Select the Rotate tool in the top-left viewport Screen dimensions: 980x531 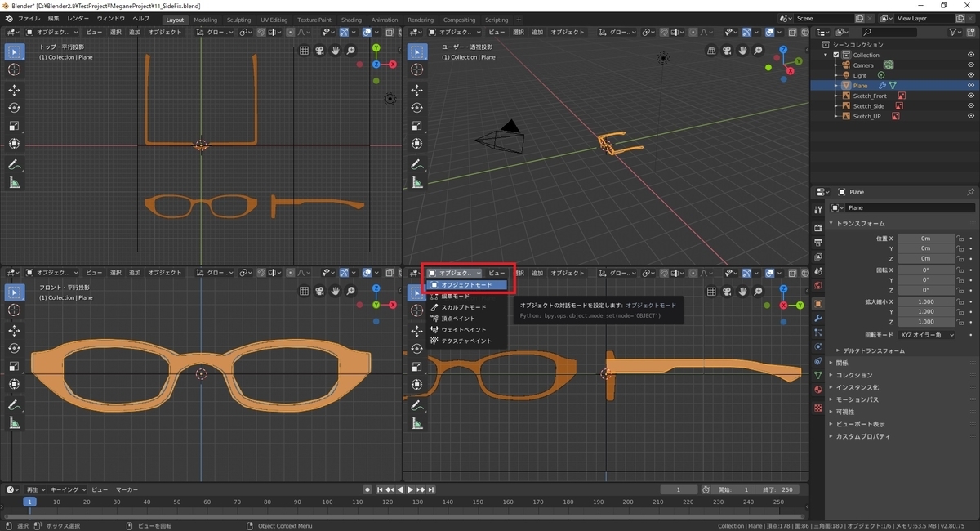(14, 108)
